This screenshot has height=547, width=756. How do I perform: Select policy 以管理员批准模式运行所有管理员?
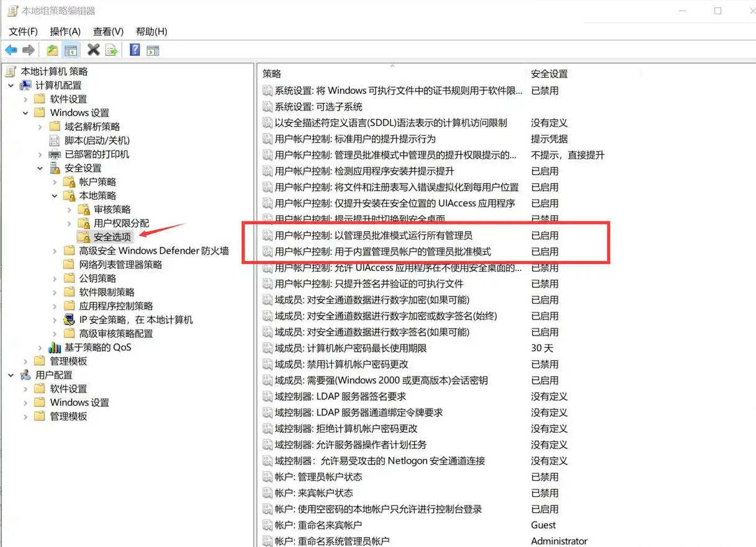click(373, 236)
